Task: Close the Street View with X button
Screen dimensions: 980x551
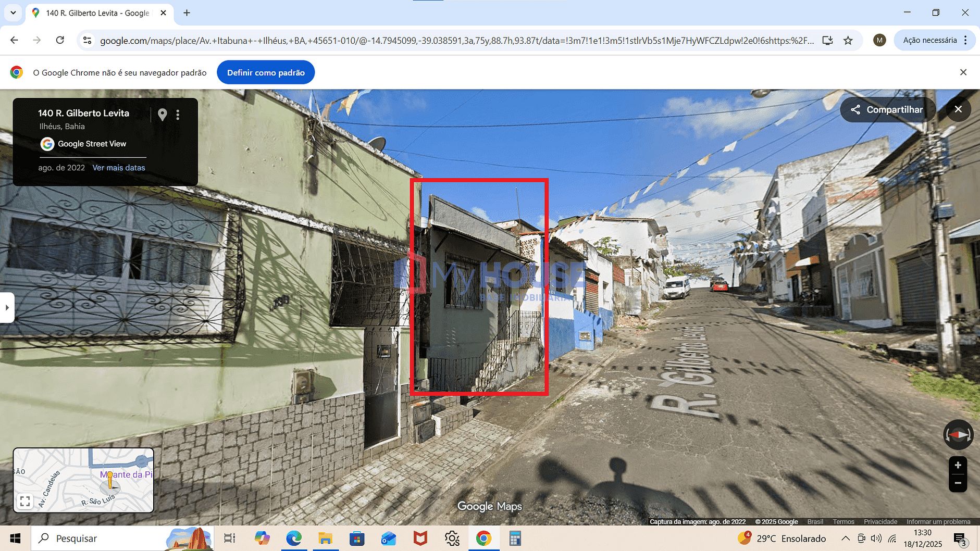Action: [958, 109]
